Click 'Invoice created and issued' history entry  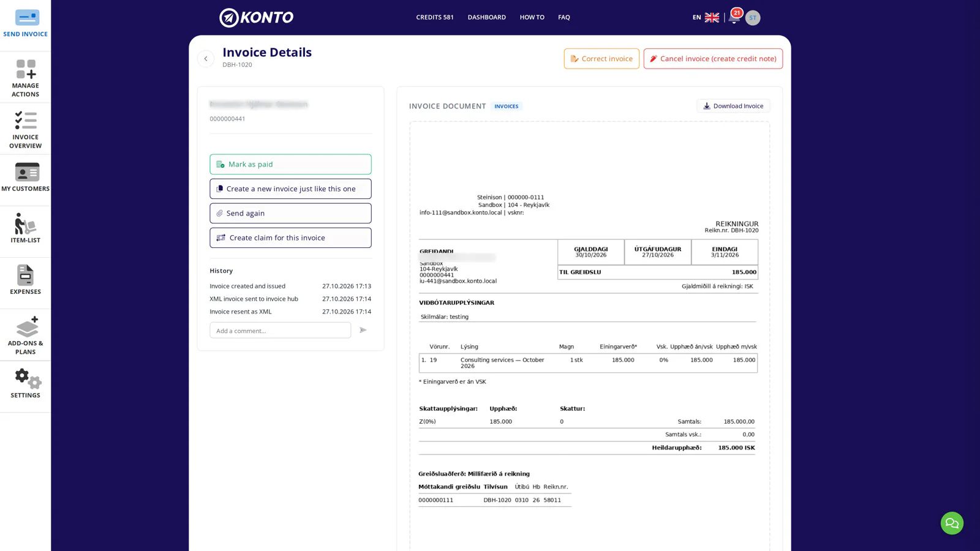coord(290,286)
